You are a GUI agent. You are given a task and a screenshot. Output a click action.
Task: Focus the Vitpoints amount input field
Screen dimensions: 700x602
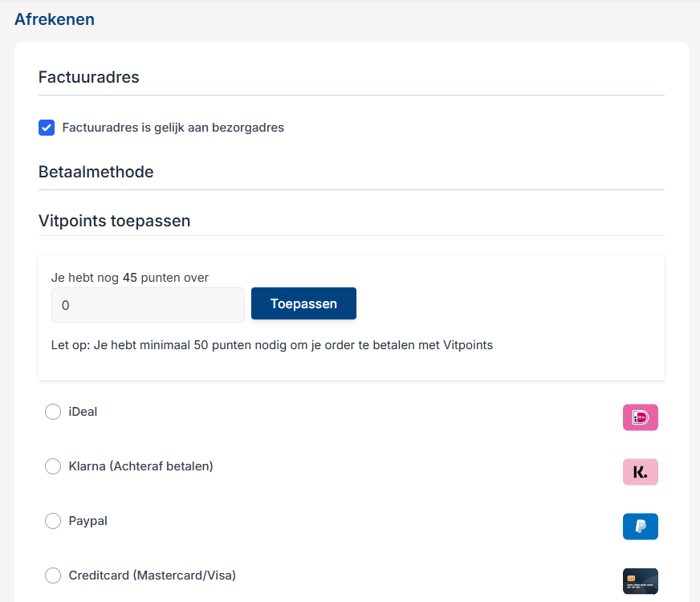click(x=148, y=305)
